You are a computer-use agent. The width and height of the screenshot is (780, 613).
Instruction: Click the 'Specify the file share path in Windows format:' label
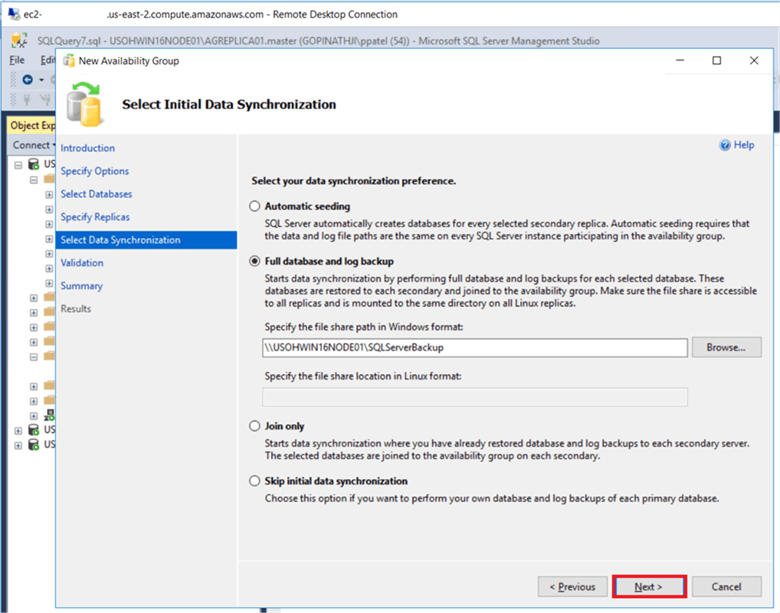364,327
